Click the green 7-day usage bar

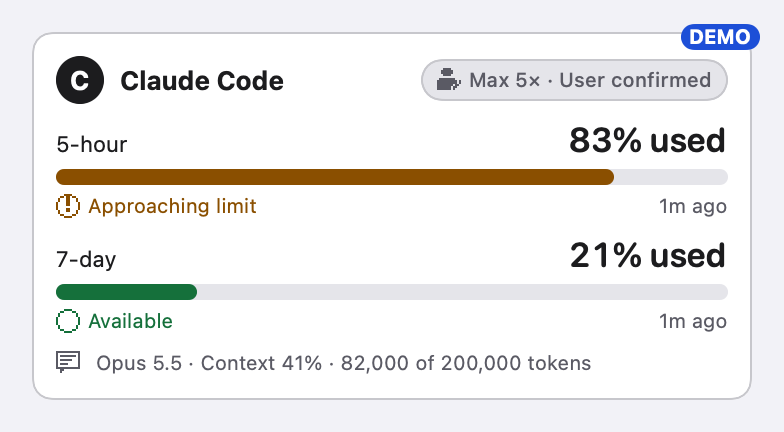pos(126,292)
